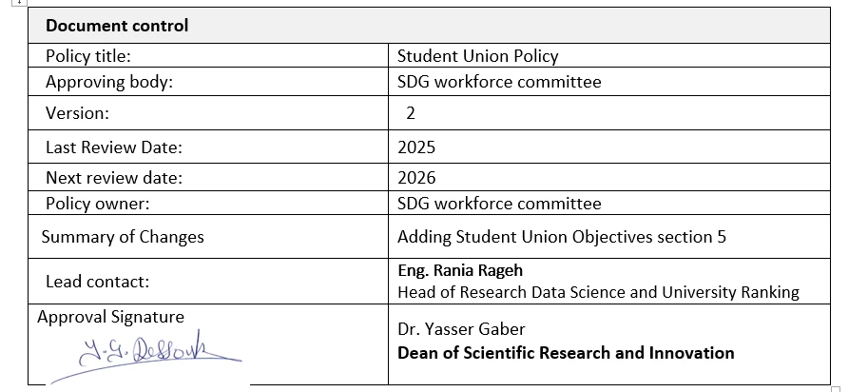Click the Last Review Date label
The width and height of the screenshot is (868, 392).
coord(114,147)
